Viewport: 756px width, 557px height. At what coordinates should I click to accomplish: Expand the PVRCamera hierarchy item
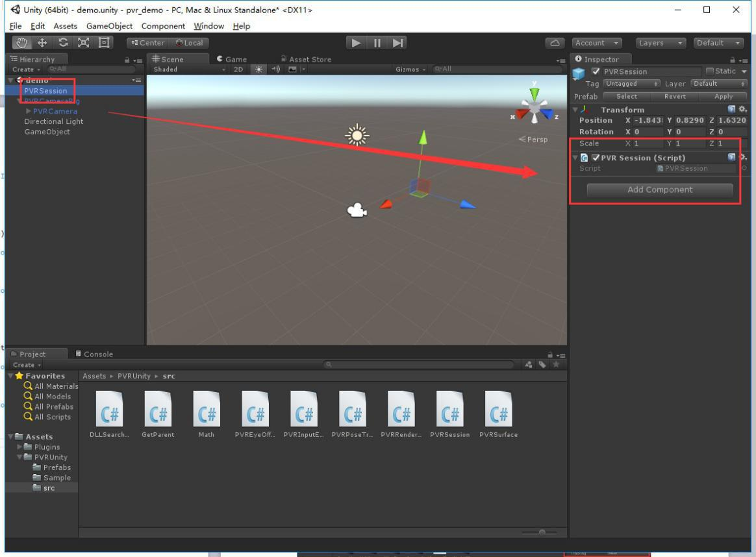(x=29, y=111)
